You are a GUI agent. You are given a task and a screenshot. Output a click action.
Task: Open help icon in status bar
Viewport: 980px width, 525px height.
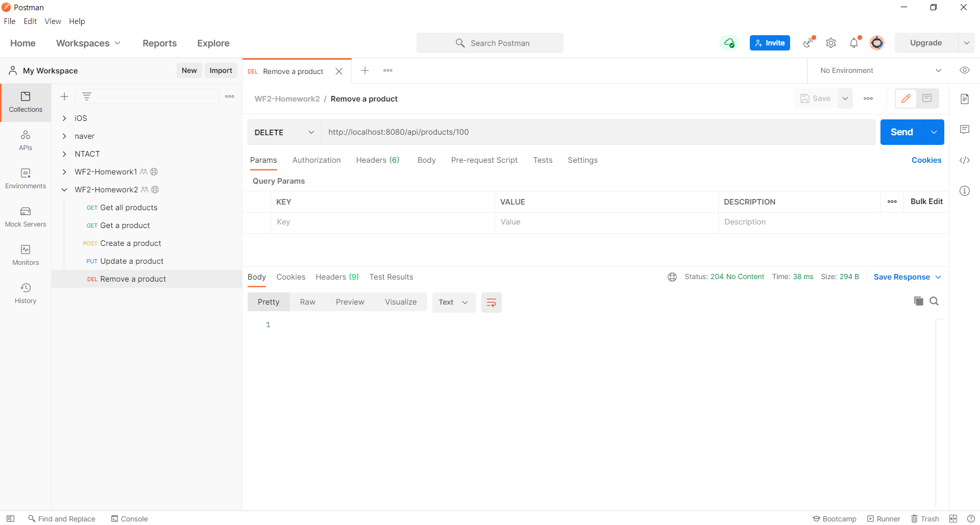(x=971, y=518)
